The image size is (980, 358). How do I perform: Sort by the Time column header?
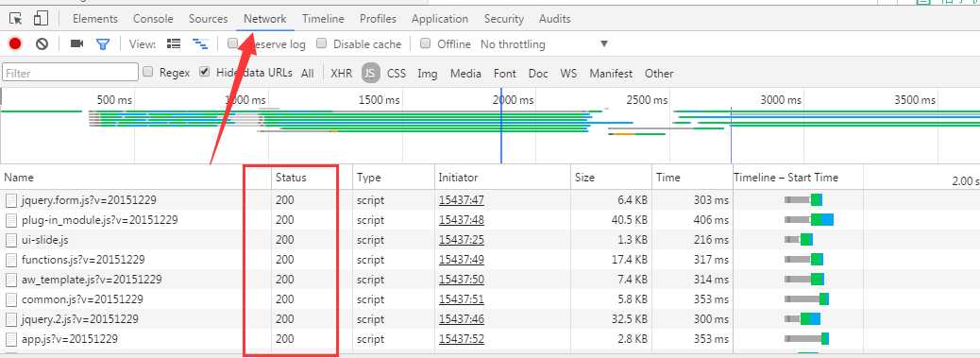click(692, 178)
